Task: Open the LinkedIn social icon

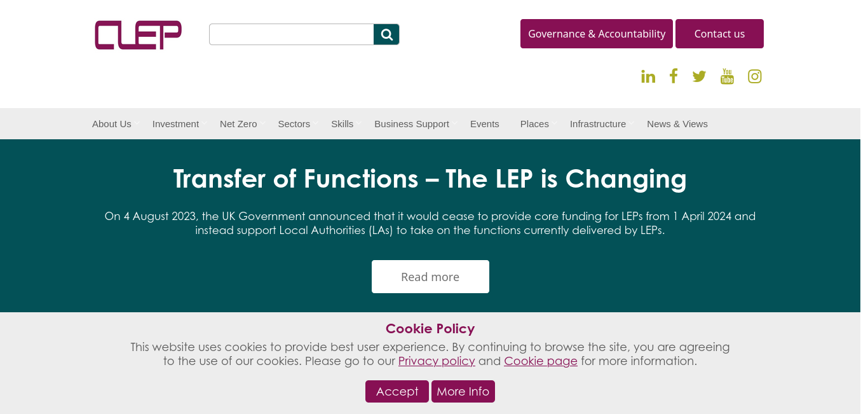Action: [648, 77]
